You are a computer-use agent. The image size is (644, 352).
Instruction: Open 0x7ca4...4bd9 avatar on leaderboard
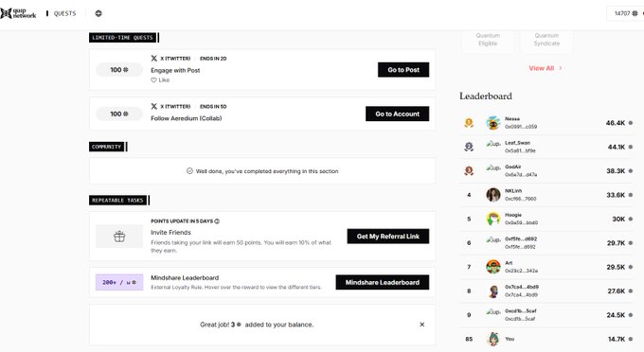(492, 290)
